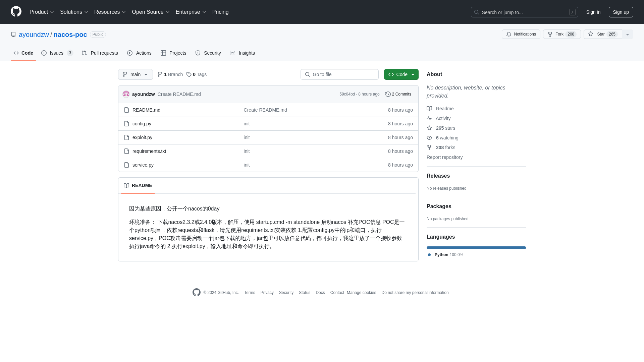The height and width of the screenshot is (362, 644).
Task: Click the file icon next to requirements.txt
Action: [126, 151]
